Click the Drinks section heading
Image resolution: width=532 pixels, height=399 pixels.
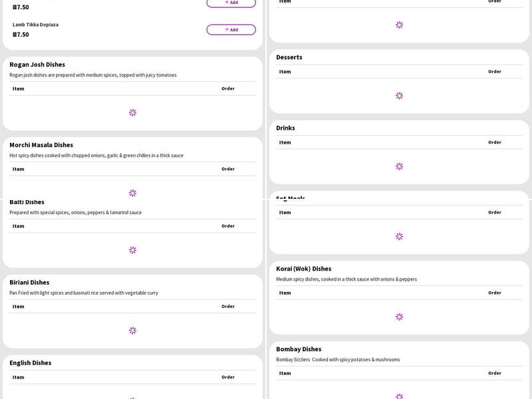tap(285, 128)
